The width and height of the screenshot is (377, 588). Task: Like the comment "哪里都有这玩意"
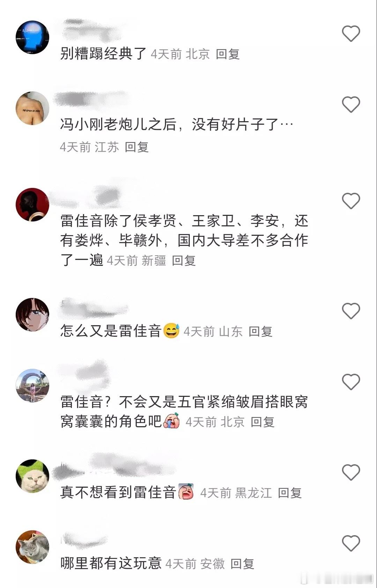point(351,543)
